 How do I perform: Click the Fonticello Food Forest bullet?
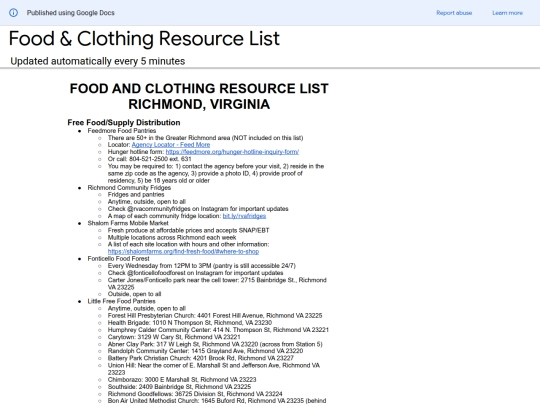pos(118,259)
